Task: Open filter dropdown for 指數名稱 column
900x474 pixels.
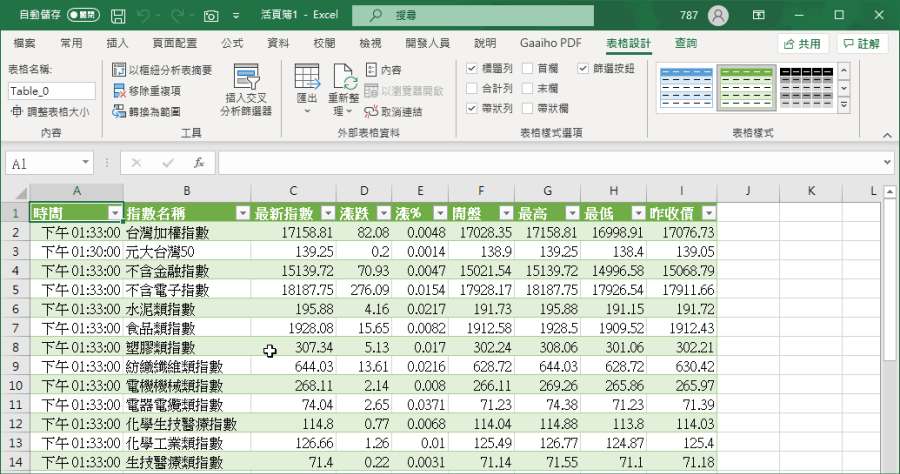Action: point(243,213)
